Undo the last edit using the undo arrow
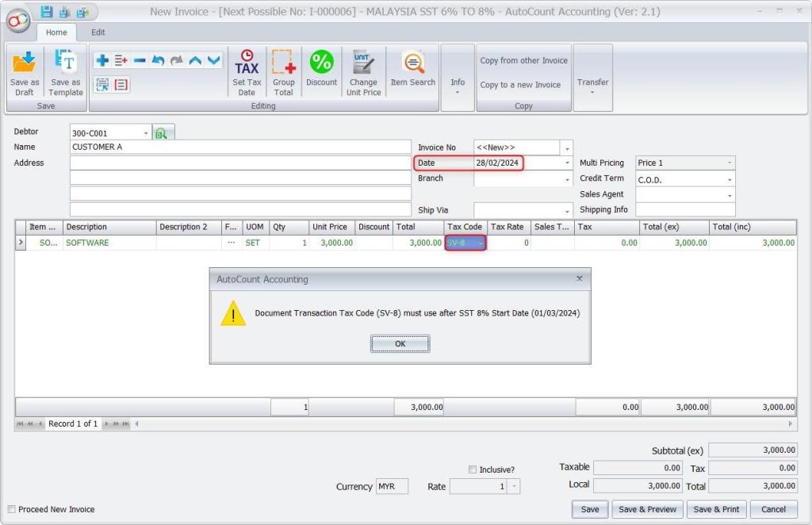812x525 pixels. click(158, 59)
